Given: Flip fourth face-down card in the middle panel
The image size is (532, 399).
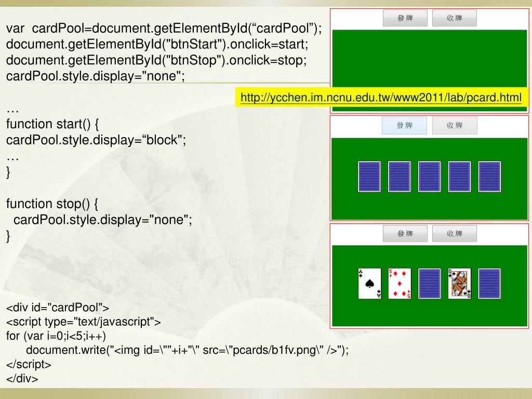Looking at the screenshot, I should pyautogui.click(x=459, y=177).
